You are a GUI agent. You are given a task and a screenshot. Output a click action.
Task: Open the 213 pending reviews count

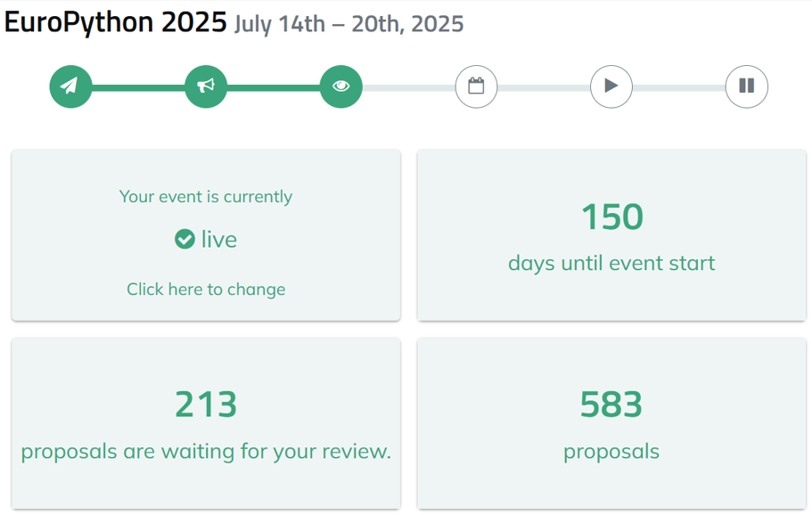click(x=206, y=405)
